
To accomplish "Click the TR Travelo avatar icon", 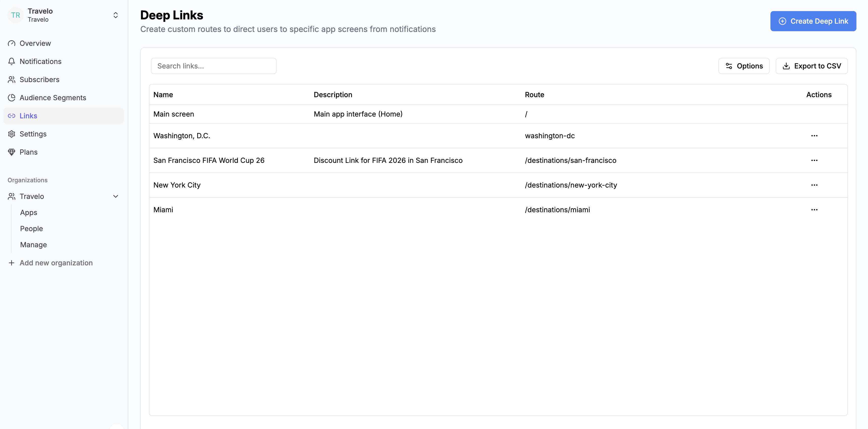I will tap(16, 15).
